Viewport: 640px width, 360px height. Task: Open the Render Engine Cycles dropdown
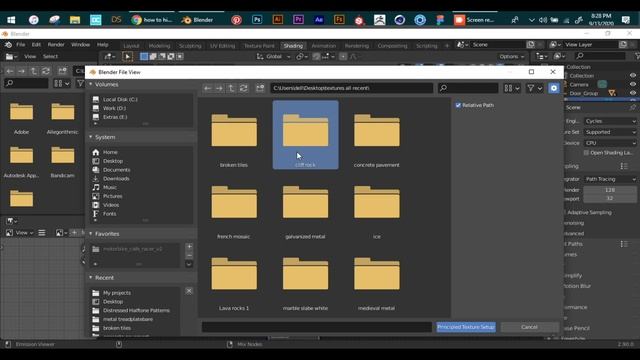tap(610, 121)
